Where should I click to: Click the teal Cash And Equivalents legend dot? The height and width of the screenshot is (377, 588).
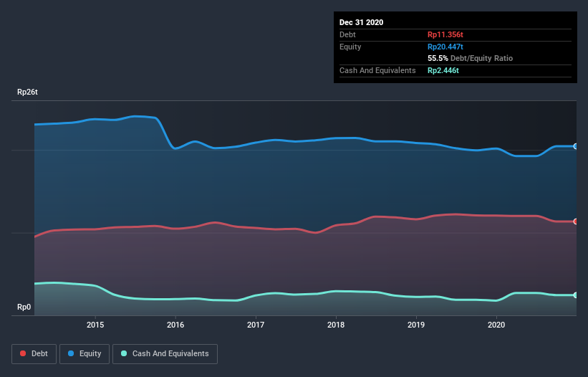pos(124,353)
